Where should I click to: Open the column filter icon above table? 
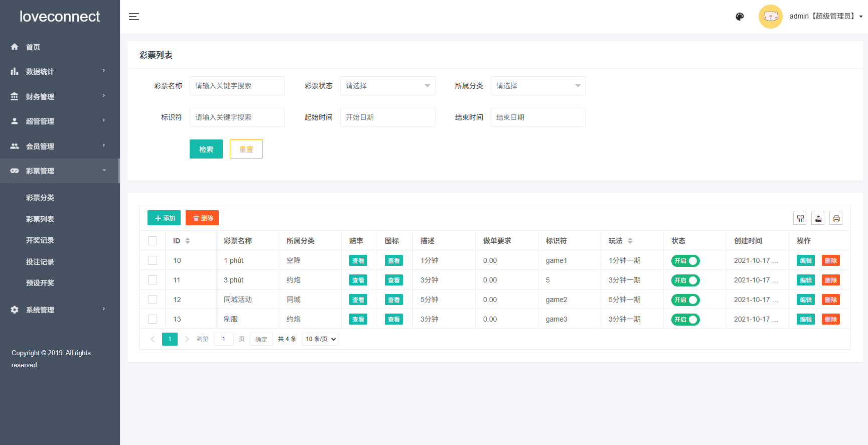pyautogui.click(x=800, y=218)
